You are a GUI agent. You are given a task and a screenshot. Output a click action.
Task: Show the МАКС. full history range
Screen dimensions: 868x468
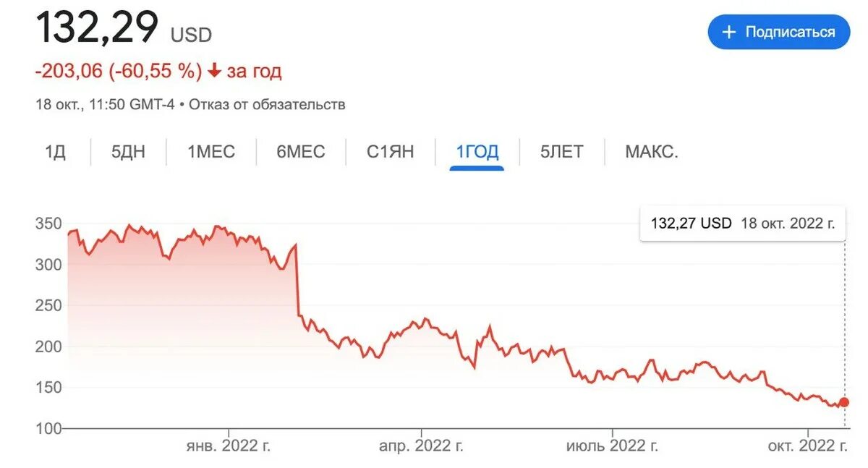click(x=652, y=152)
